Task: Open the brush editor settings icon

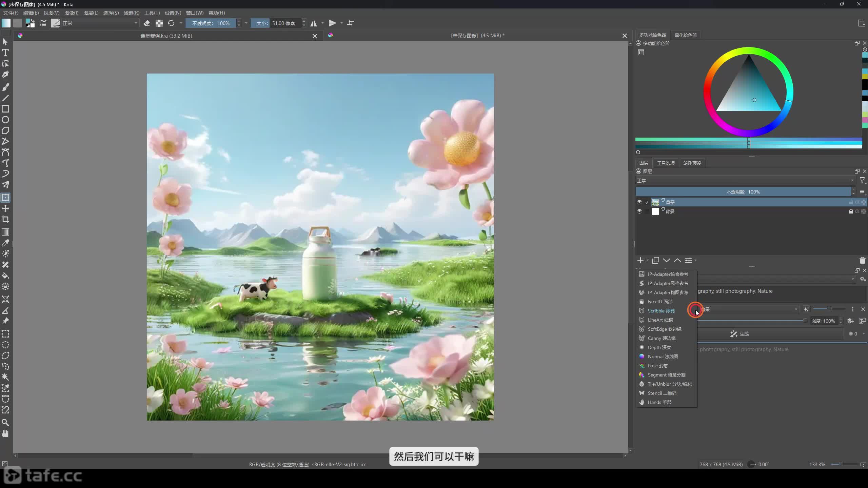Action: coord(43,23)
